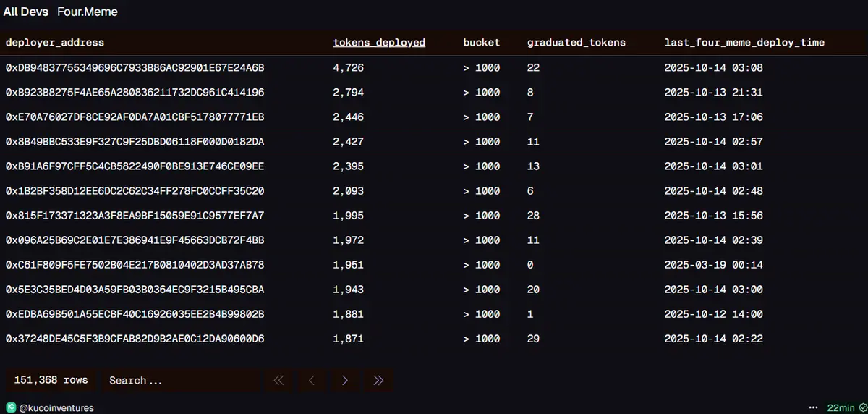This screenshot has width=868, height=414.
Task: Switch to the All Devs tab
Action: tap(26, 12)
